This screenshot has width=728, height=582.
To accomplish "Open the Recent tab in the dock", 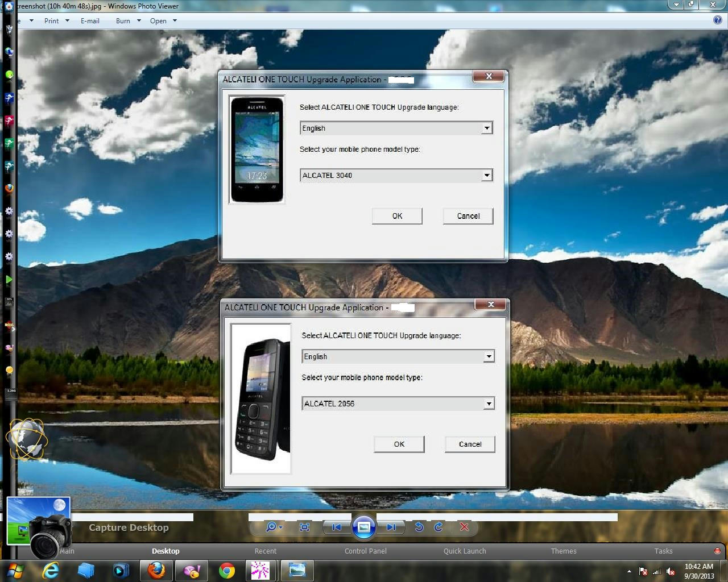I will [x=266, y=551].
